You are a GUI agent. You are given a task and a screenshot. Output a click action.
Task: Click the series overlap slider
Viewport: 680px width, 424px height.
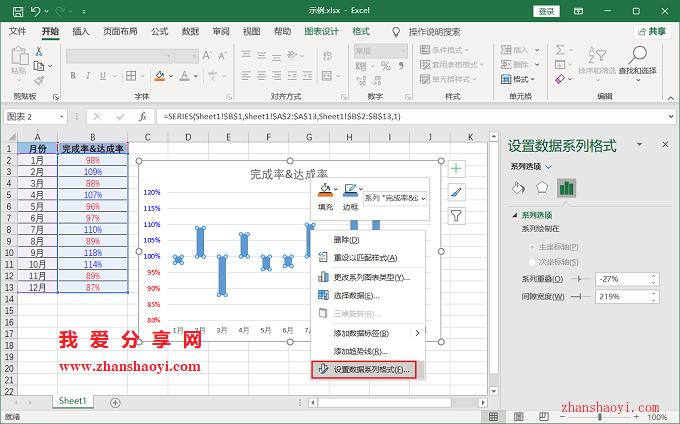click(580, 279)
